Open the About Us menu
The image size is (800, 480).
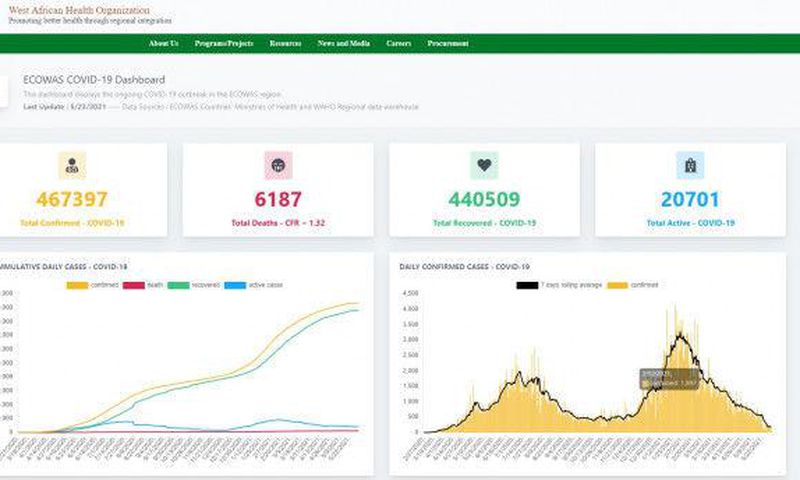coord(163,43)
